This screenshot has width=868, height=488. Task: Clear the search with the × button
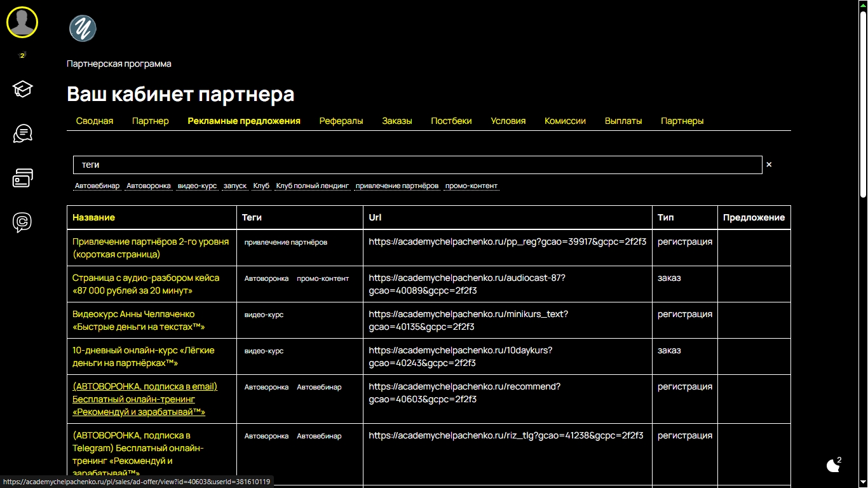coord(768,165)
